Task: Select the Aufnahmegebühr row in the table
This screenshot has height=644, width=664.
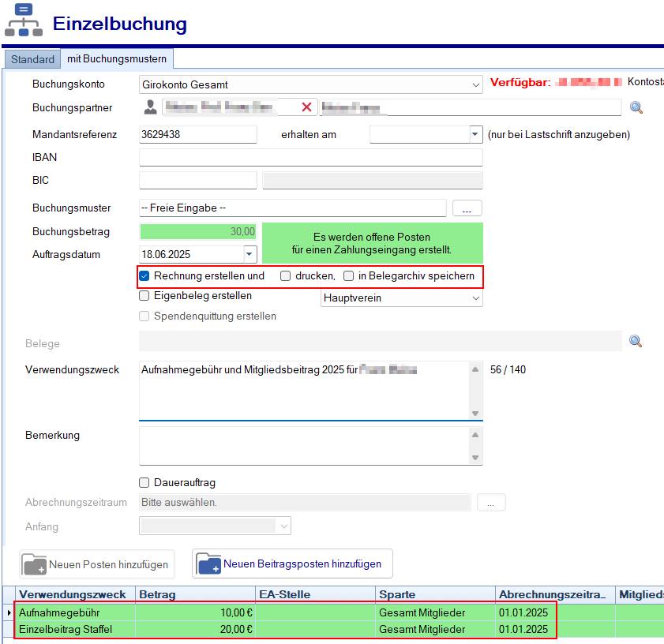Action: point(71,612)
